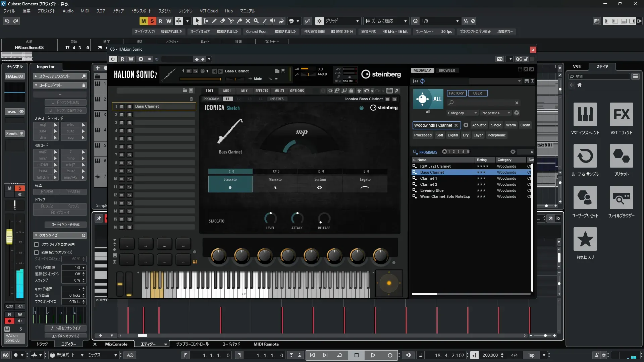This screenshot has width=644, height=362.
Task: Enable the quantize auto-apply checkbox
Action: click(37, 244)
